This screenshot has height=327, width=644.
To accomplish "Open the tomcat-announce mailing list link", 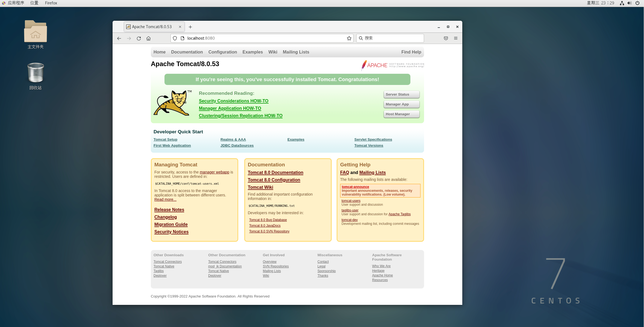I will point(355,187).
